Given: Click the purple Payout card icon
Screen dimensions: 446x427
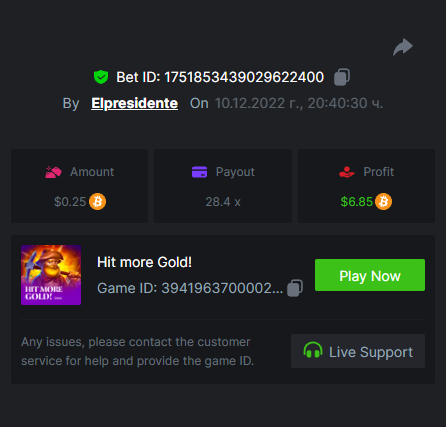Looking at the screenshot, I should click(x=199, y=172).
